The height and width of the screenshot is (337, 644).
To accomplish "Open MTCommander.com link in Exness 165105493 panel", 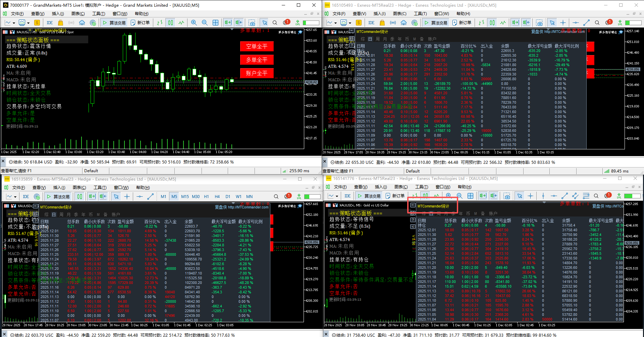I will point(565,32).
